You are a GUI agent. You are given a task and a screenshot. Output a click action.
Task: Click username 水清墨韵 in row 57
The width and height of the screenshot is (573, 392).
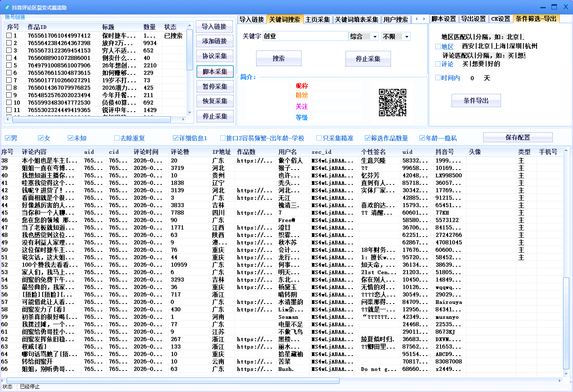pos(290,302)
